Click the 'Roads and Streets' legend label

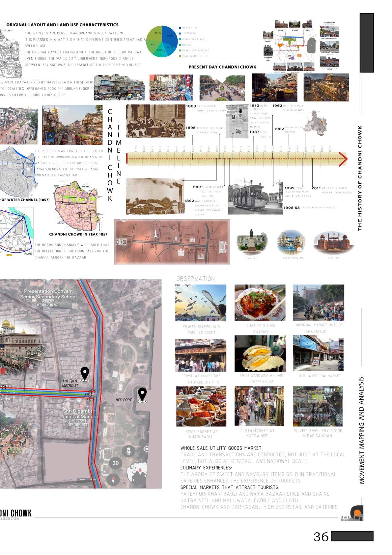pyautogui.click(x=195, y=56)
